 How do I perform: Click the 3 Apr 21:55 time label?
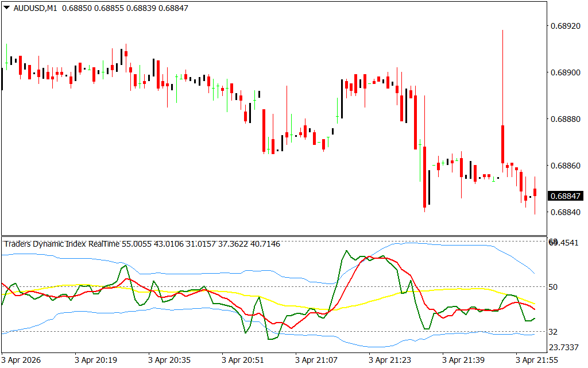click(x=537, y=360)
